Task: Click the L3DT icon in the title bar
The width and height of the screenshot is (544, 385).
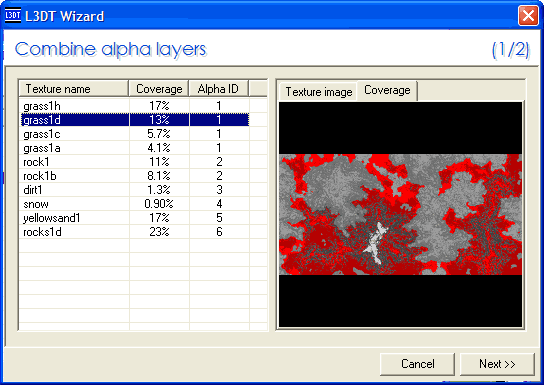Action: pyautogui.click(x=13, y=15)
